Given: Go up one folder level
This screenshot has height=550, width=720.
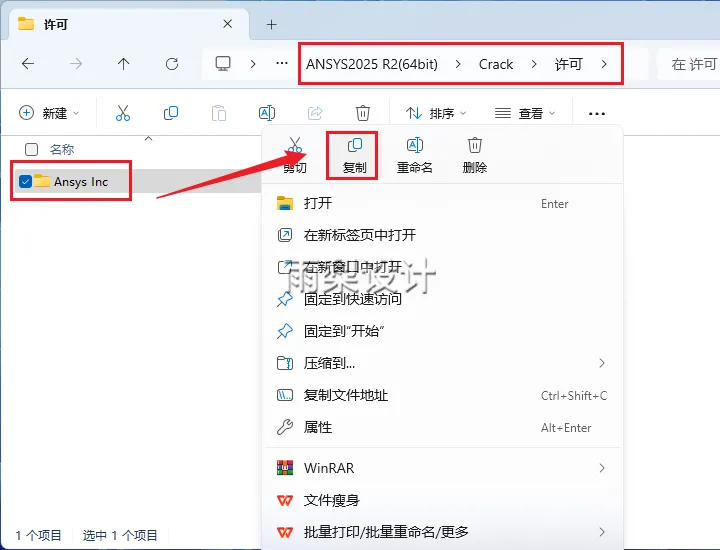Looking at the screenshot, I should [124, 64].
